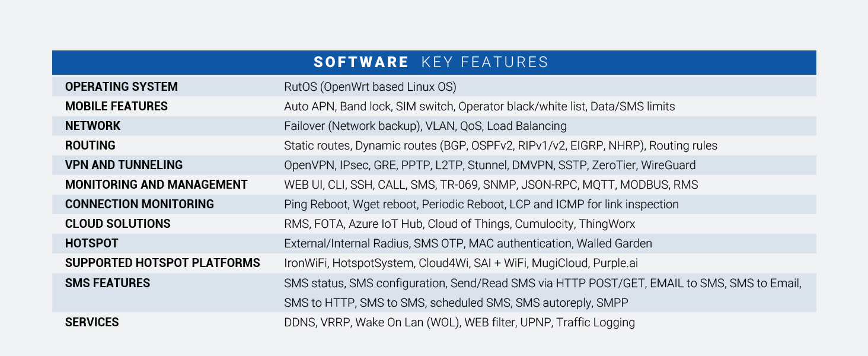The height and width of the screenshot is (356, 868).
Task: Click the DDNS, VRRP, Wake On Lan text
Action: click(459, 322)
